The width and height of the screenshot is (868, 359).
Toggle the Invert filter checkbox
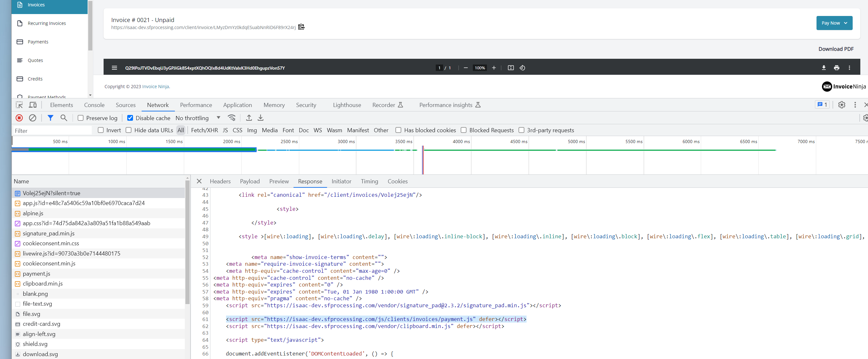click(100, 130)
